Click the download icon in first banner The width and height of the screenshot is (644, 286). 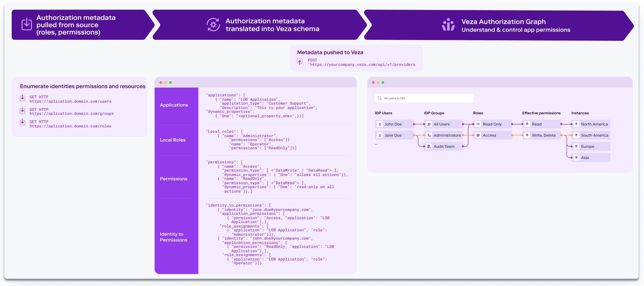[x=27, y=25]
